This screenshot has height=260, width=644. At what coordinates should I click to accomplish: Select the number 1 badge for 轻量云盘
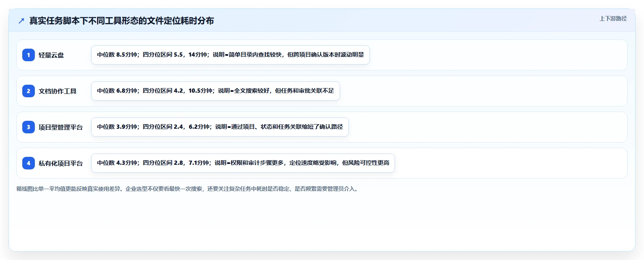tap(29, 55)
